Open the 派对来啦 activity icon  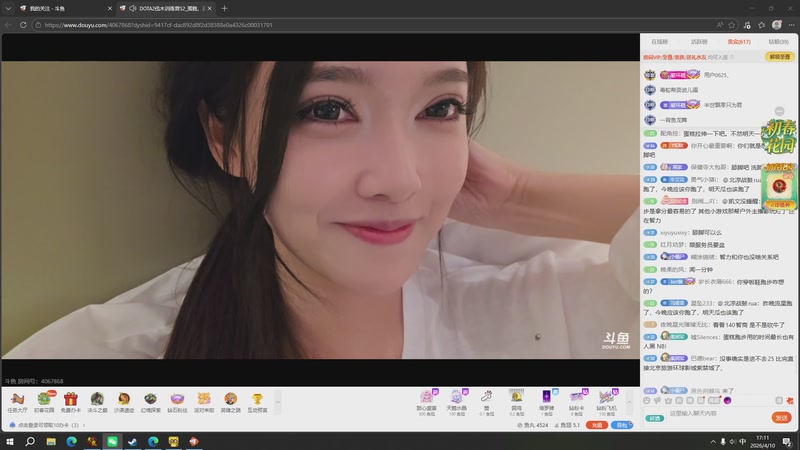pos(204,402)
